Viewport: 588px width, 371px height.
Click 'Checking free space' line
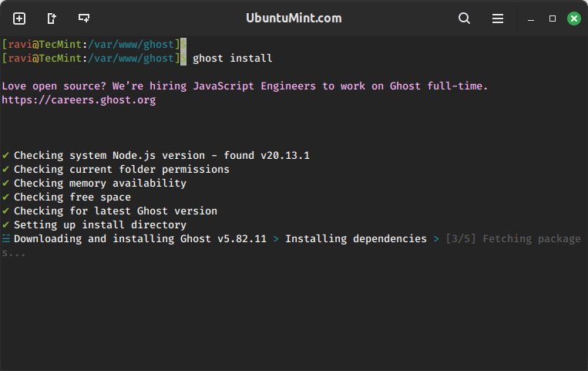tap(72, 197)
